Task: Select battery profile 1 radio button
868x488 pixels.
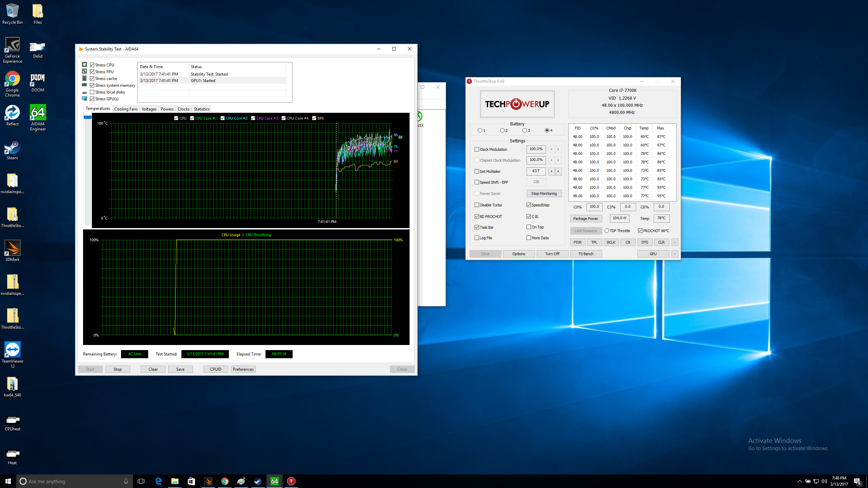Action: [480, 130]
